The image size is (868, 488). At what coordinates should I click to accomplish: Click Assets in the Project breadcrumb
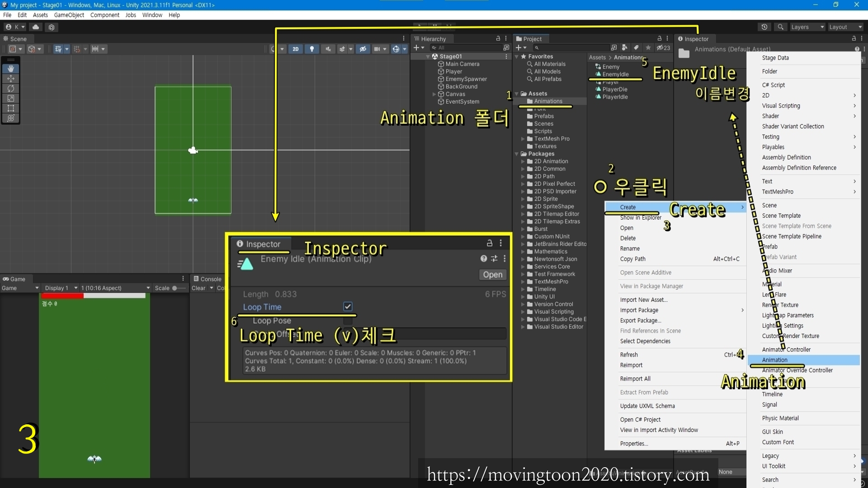click(597, 57)
